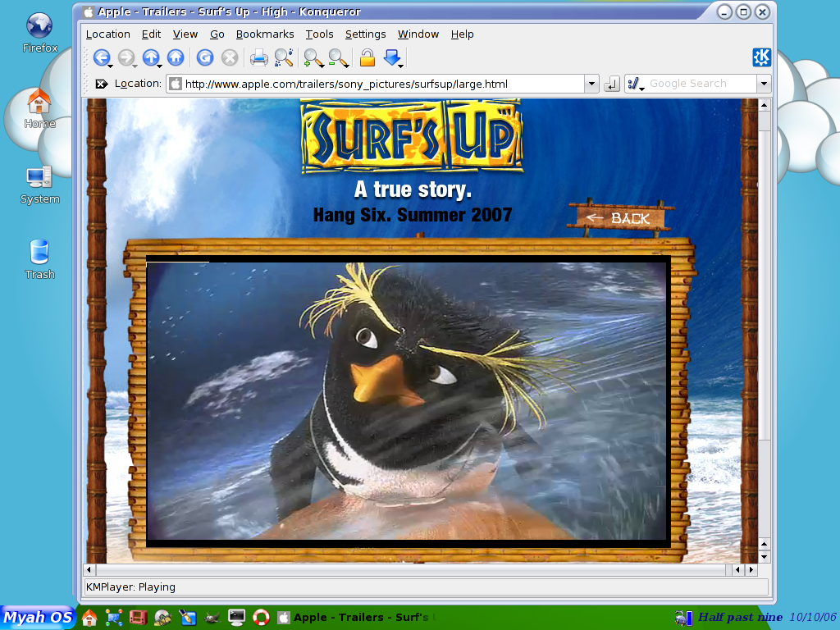The height and width of the screenshot is (630, 840).
Task: Click the KMPlayer: Playing status bar text
Action: click(x=130, y=587)
